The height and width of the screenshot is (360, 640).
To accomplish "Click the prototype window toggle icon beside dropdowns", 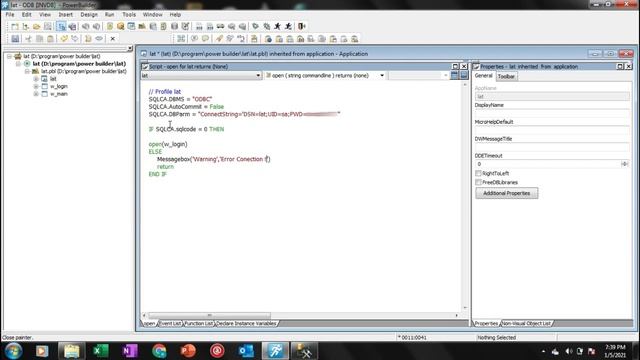I will coord(454,76).
